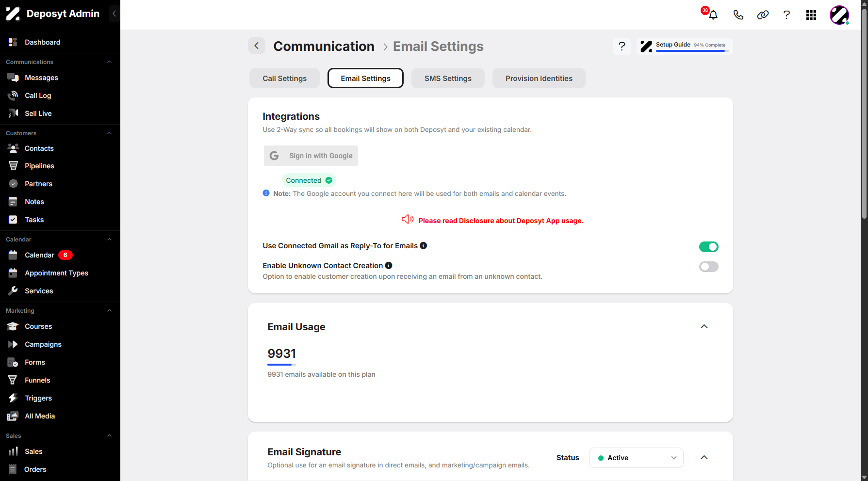This screenshot has height=481, width=868.
Task: Click the red megaphone disclosure icon
Action: pos(408,220)
